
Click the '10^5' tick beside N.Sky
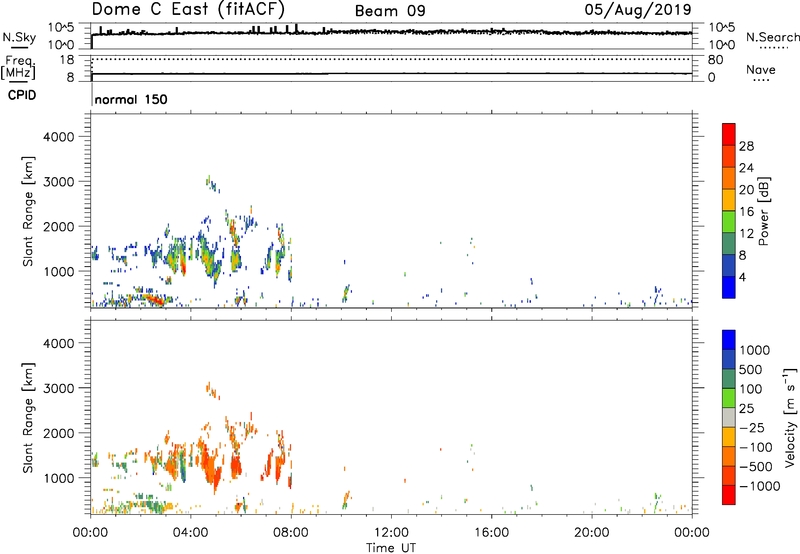click(x=61, y=28)
